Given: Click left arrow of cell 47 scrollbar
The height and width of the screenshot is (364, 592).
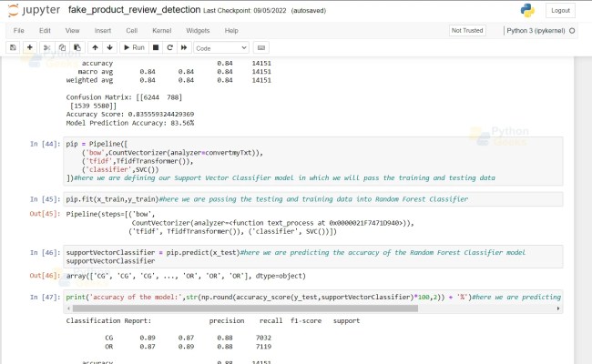Looking at the screenshot, I should point(68,308).
